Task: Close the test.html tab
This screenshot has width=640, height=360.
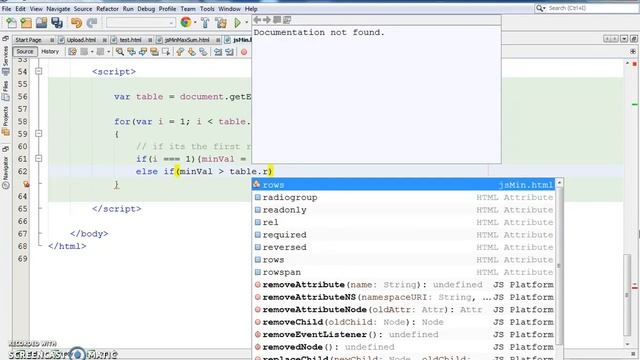Action: tap(150, 40)
